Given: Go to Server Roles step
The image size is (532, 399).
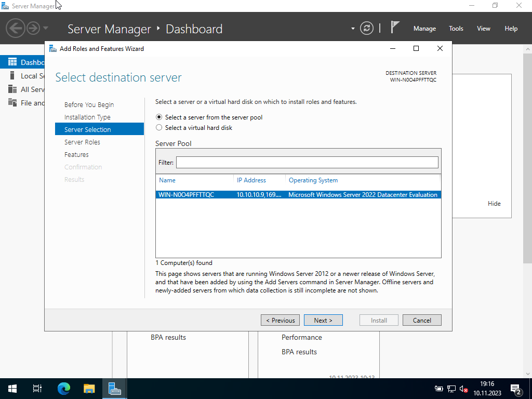Looking at the screenshot, I should [82, 142].
